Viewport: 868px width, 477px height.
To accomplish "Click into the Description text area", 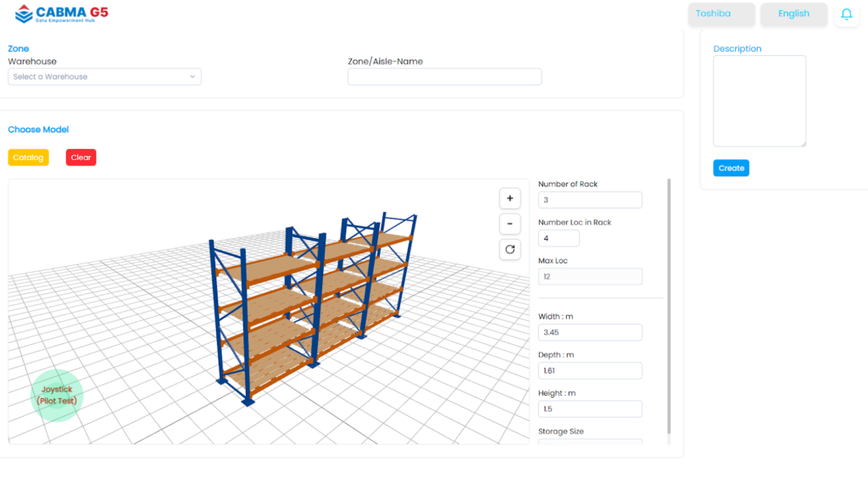I will tap(759, 101).
